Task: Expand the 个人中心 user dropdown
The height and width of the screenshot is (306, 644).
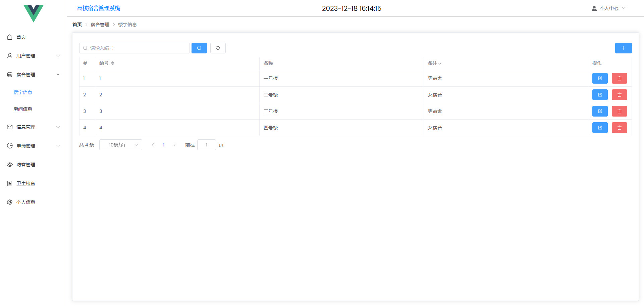Action: (x=609, y=8)
